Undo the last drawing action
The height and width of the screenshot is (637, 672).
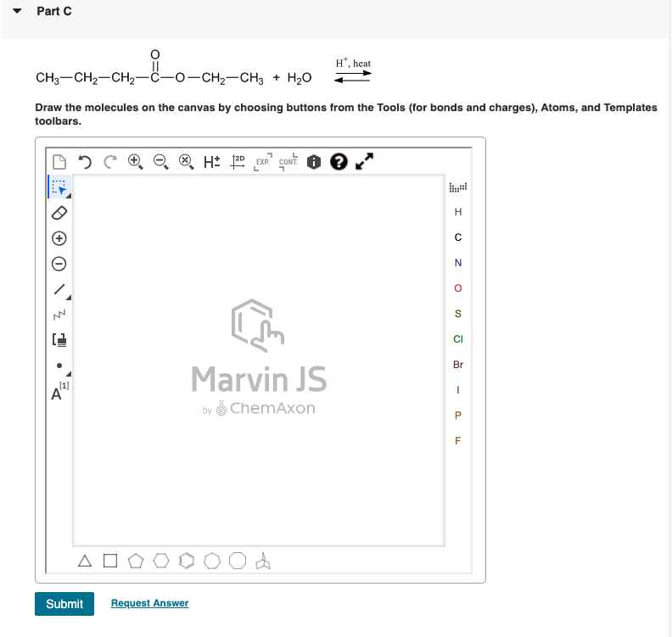point(85,162)
